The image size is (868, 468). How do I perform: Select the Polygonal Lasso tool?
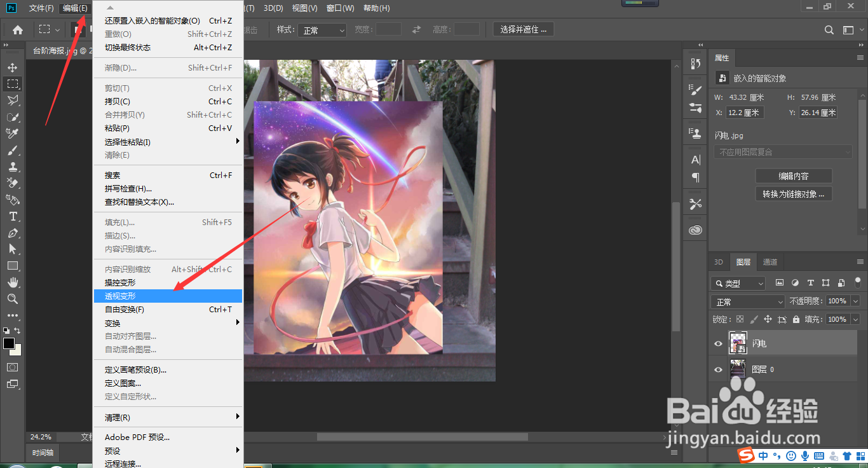[x=13, y=100]
